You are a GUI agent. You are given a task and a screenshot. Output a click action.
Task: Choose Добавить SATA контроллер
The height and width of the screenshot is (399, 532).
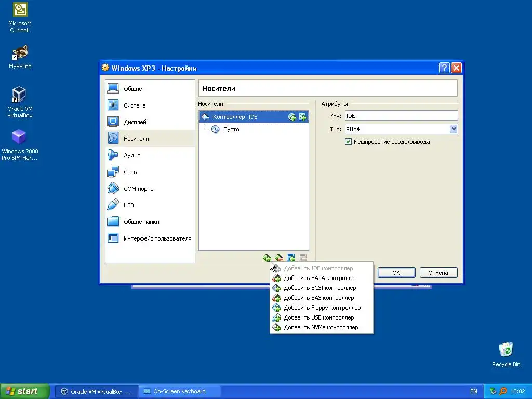click(321, 278)
